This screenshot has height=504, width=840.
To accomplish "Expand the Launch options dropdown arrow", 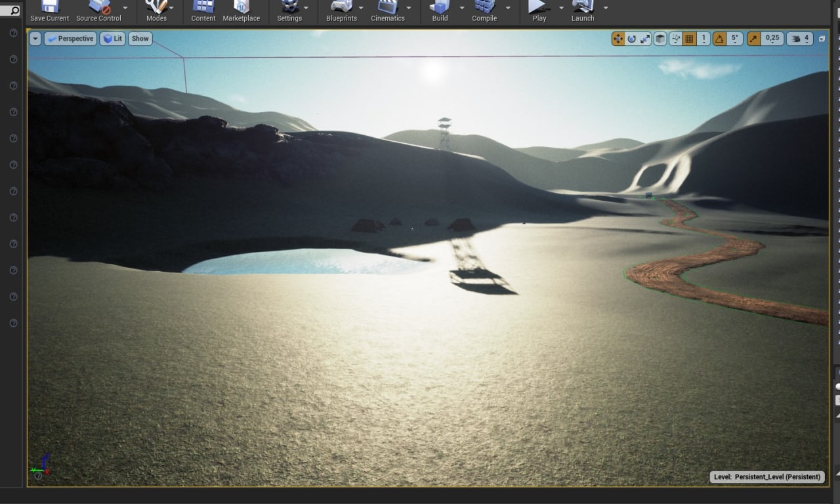I will pyautogui.click(x=606, y=8).
